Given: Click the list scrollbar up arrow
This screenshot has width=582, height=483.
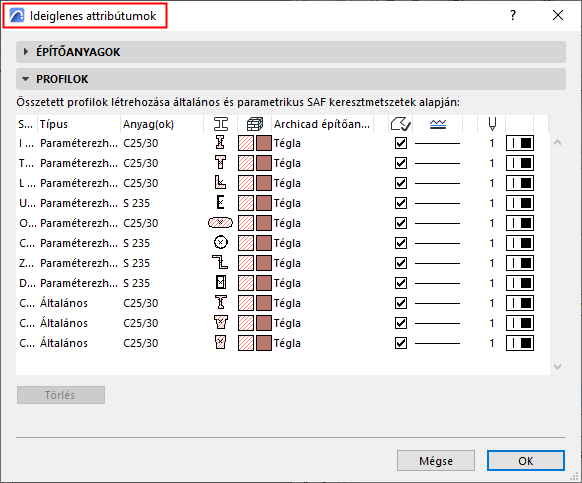Looking at the screenshot, I should pyautogui.click(x=557, y=143).
